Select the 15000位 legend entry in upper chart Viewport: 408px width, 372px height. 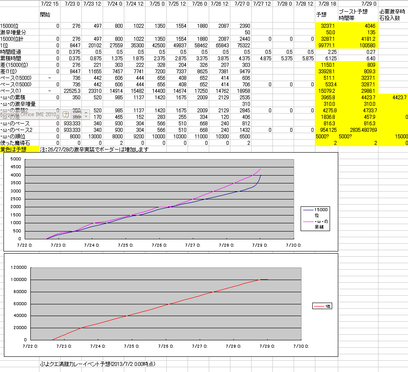(315, 212)
